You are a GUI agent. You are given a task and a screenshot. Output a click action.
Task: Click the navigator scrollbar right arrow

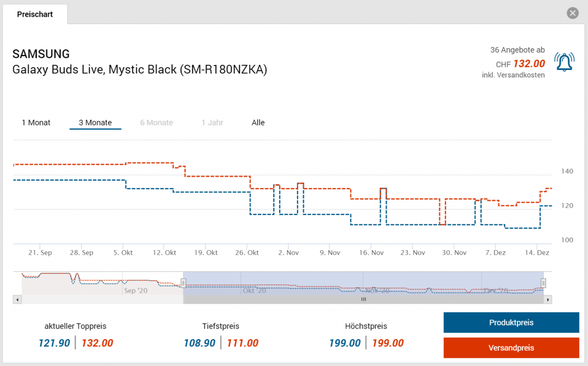pyautogui.click(x=548, y=299)
